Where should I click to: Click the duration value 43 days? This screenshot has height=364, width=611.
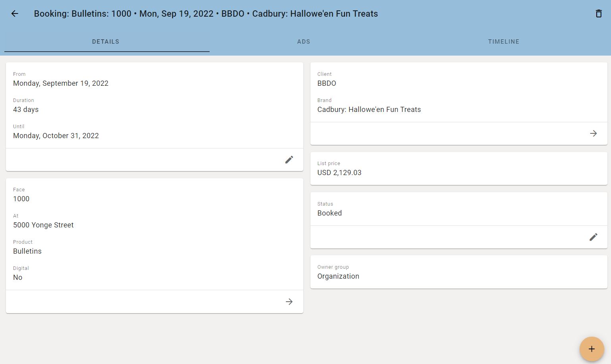pyautogui.click(x=26, y=110)
